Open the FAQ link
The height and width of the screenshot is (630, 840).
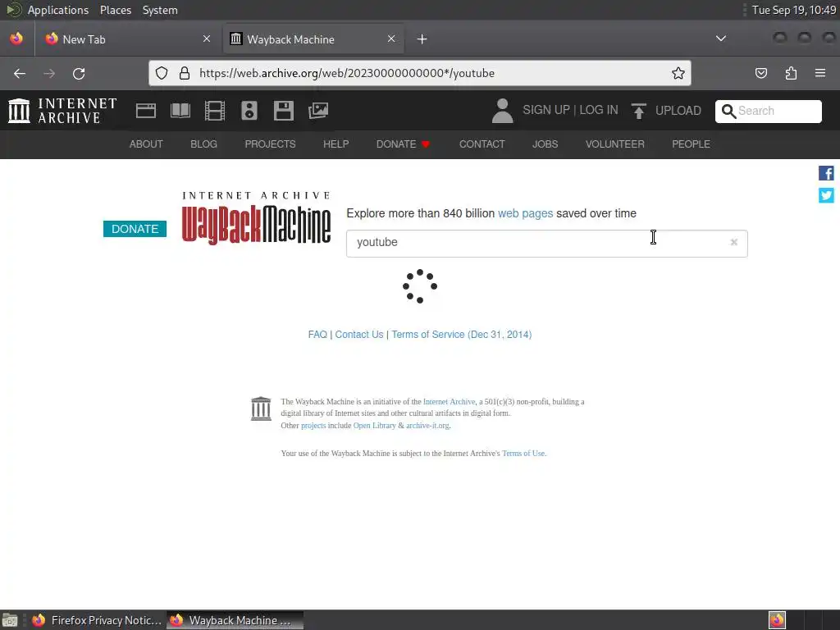click(317, 335)
